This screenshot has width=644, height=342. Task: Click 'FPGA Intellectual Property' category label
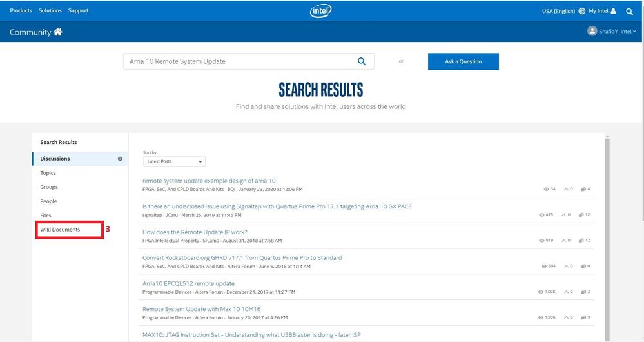click(170, 241)
